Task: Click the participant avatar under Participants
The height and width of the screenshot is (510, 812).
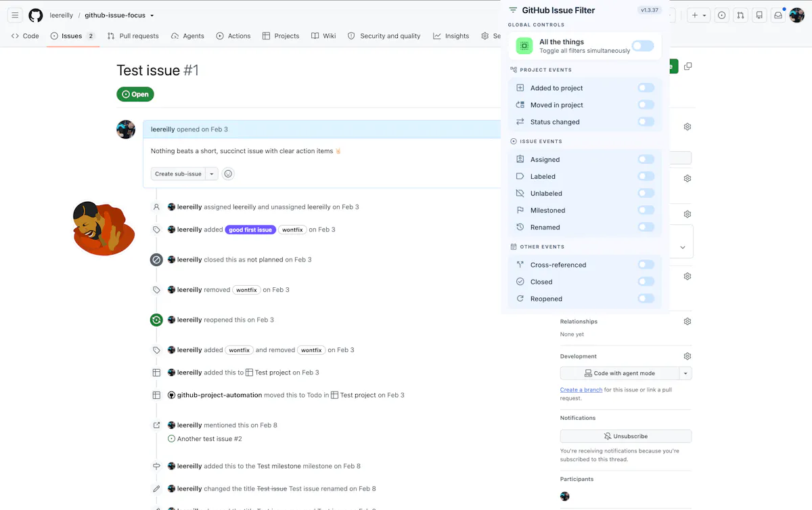Action: [565, 496]
